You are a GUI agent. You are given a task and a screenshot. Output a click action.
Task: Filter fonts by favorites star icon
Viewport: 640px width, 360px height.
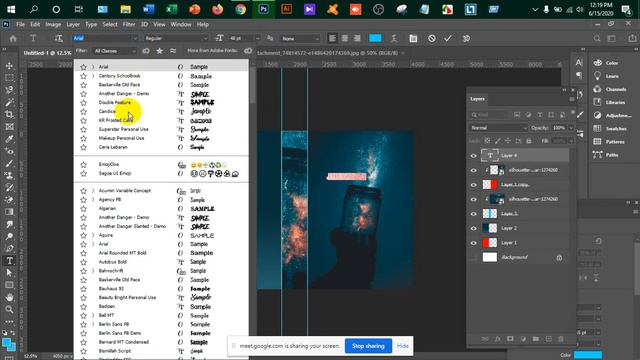pyautogui.click(x=160, y=51)
